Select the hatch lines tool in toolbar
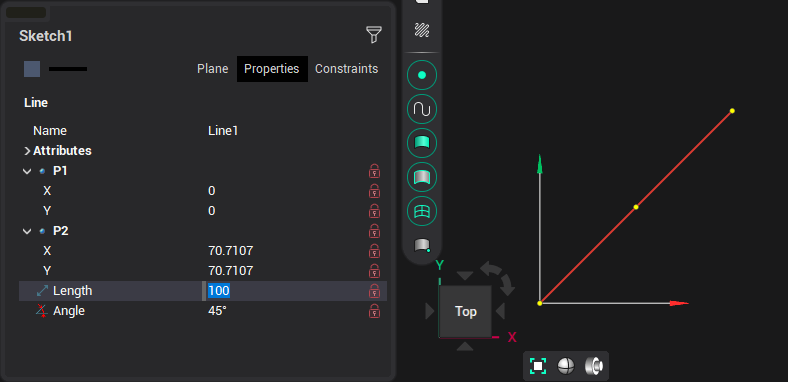The width and height of the screenshot is (788, 382). pos(422,30)
